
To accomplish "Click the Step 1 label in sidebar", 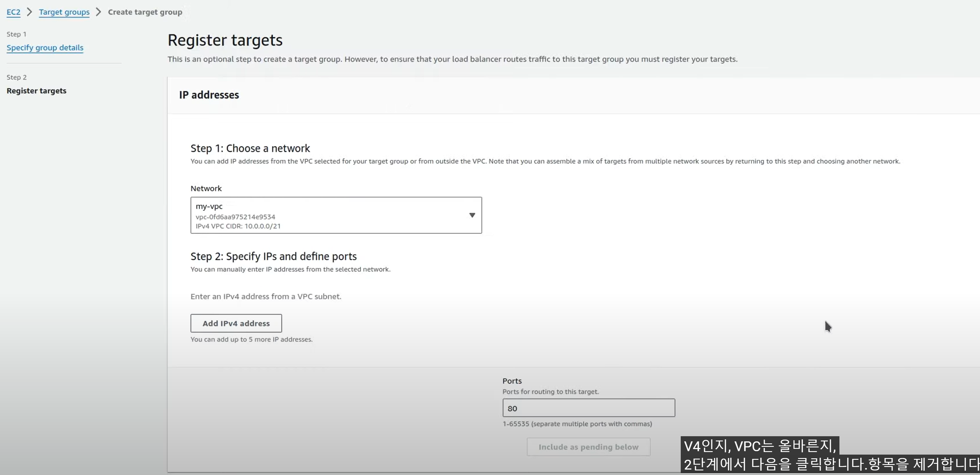I will click(16, 34).
